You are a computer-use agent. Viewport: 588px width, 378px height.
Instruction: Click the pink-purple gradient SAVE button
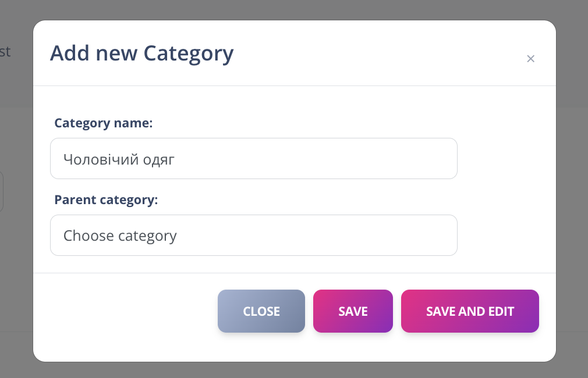[x=353, y=311]
